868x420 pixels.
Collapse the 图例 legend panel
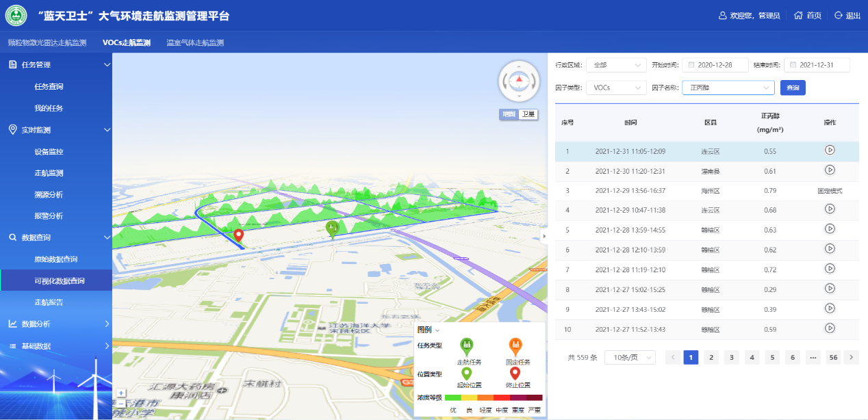pyautogui.click(x=437, y=330)
